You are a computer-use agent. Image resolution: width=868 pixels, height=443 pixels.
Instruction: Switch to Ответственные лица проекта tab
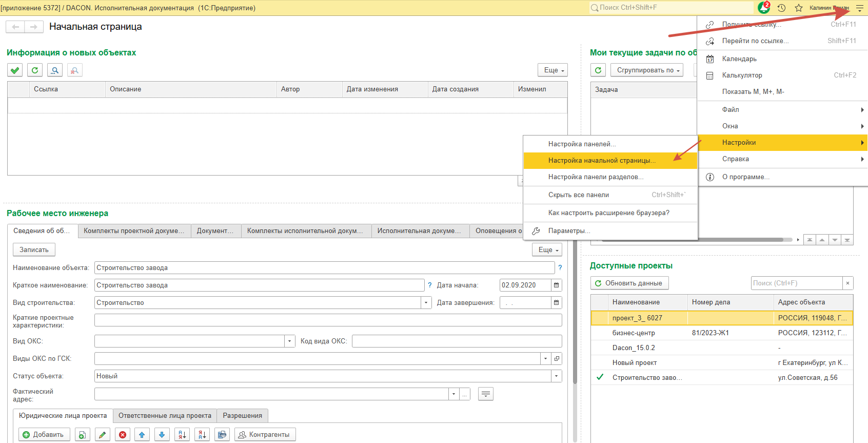(165, 415)
